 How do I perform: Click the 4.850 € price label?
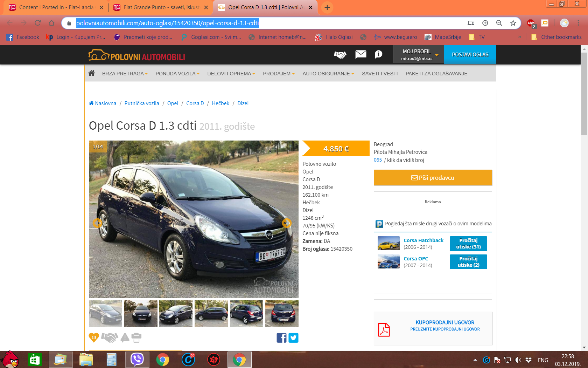click(x=336, y=149)
